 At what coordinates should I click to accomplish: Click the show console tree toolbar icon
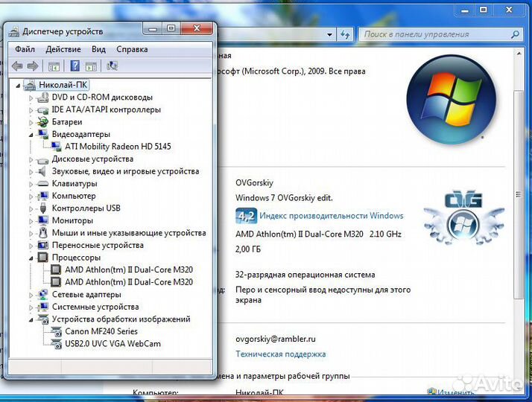54,66
